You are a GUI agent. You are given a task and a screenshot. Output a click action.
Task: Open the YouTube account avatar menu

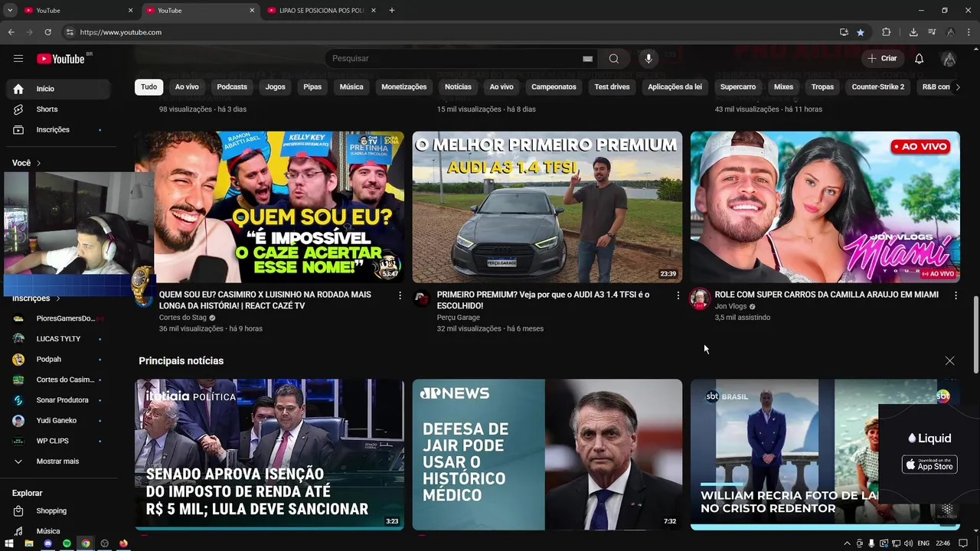click(x=949, y=59)
